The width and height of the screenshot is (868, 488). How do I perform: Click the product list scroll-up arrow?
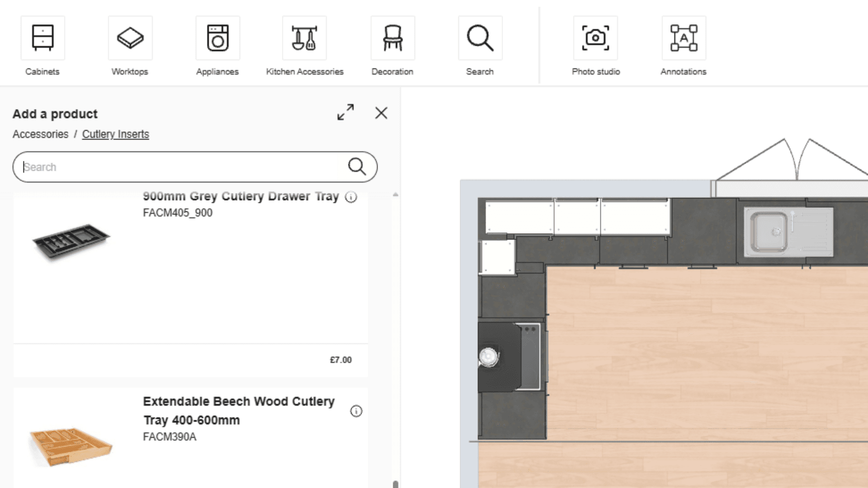pyautogui.click(x=396, y=195)
